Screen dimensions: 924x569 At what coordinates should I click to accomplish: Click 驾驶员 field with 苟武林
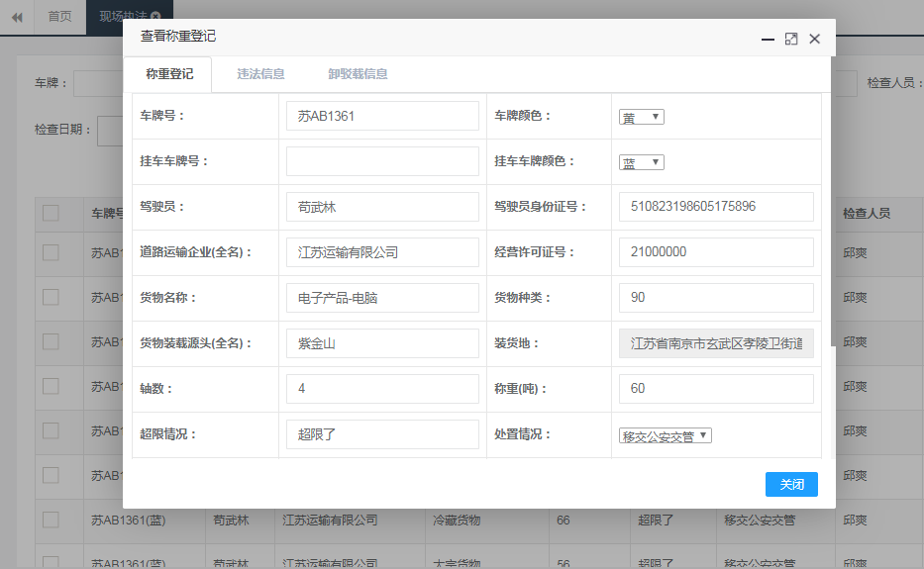point(382,207)
